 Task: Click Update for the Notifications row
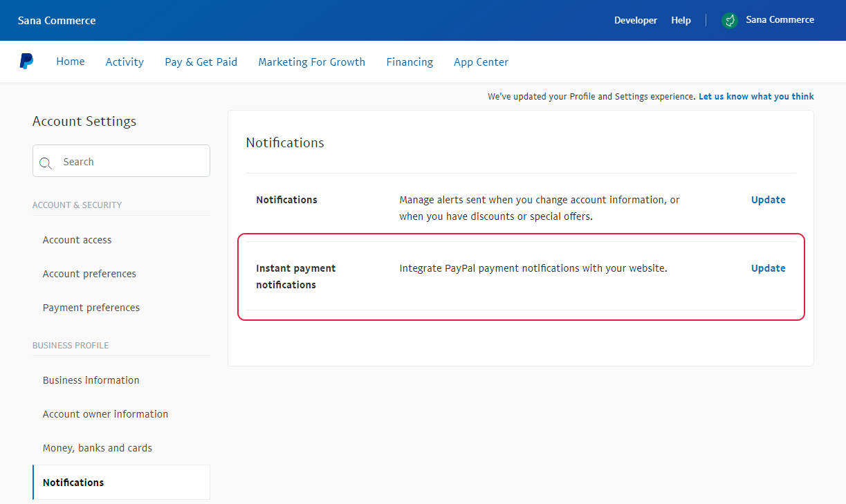click(x=769, y=200)
